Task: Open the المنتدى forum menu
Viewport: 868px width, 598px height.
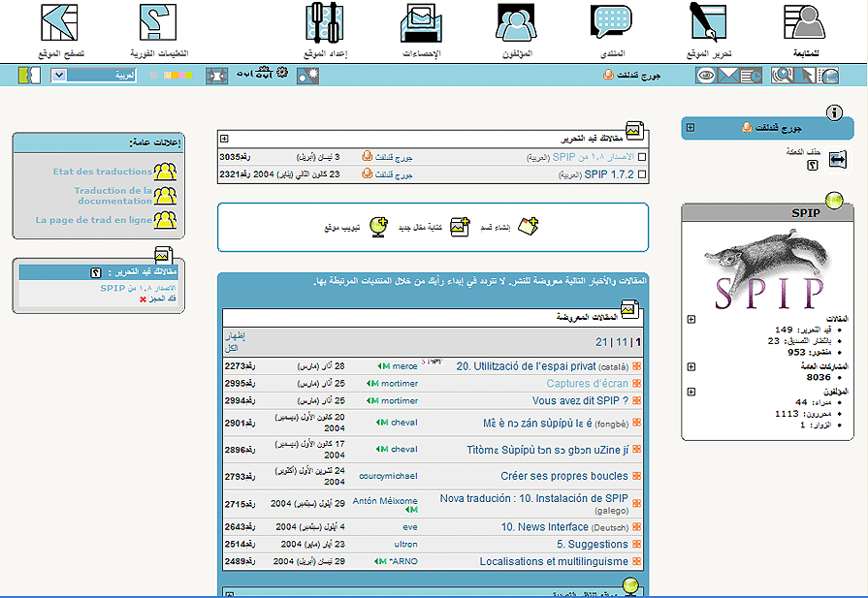Action: (611, 30)
